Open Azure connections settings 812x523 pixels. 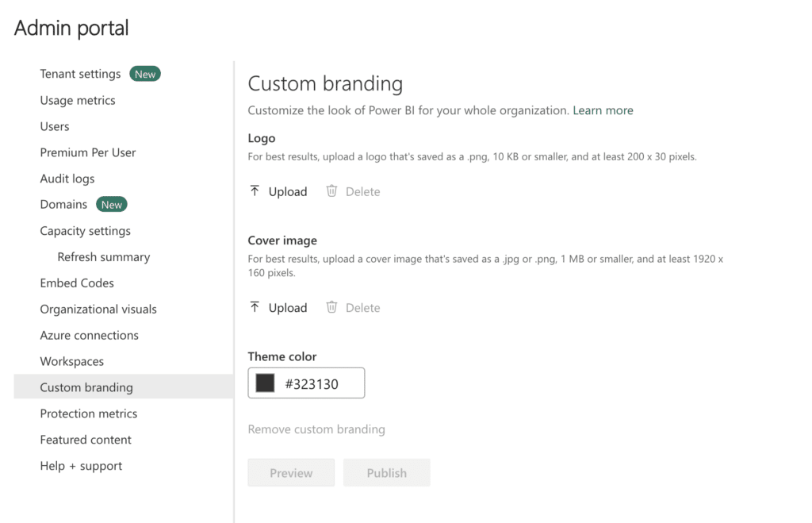coord(89,336)
